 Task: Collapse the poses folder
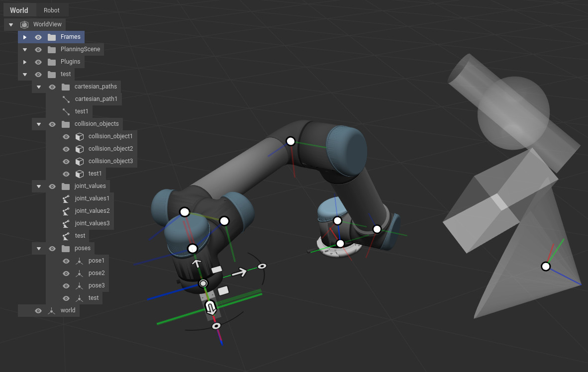point(39,248)
